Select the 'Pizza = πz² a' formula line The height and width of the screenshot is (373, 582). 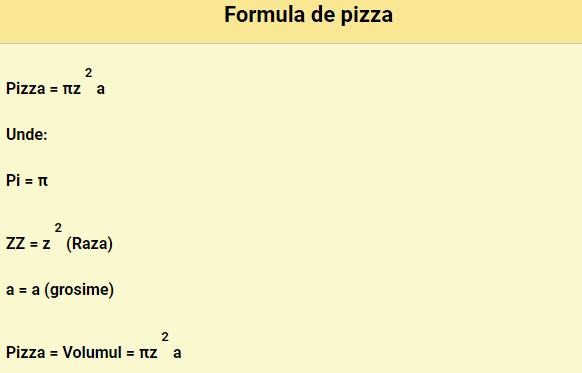56,82
